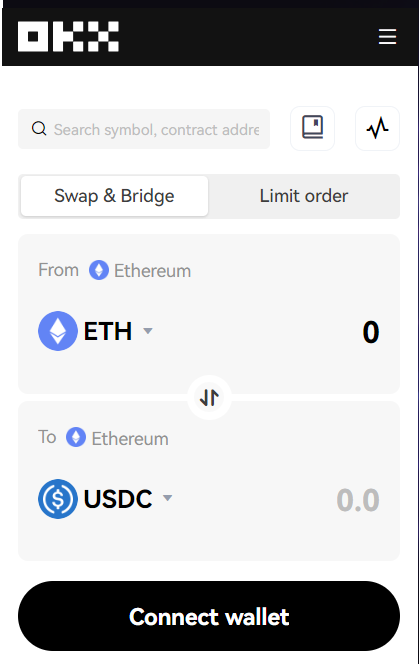
Task: Click the To network Ethereum icon
Action: coord(76,437)
